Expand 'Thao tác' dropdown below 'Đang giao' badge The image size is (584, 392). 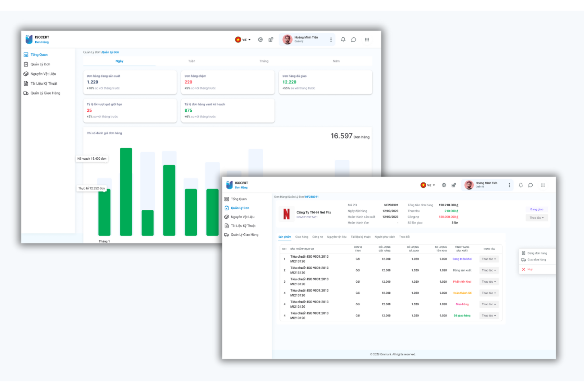[x=536, y=218]
